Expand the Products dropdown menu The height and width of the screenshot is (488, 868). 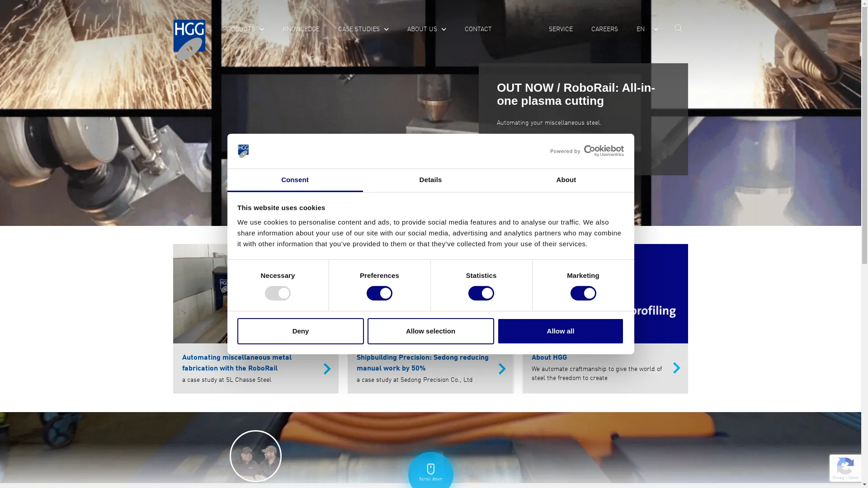[x=243, y=29]
